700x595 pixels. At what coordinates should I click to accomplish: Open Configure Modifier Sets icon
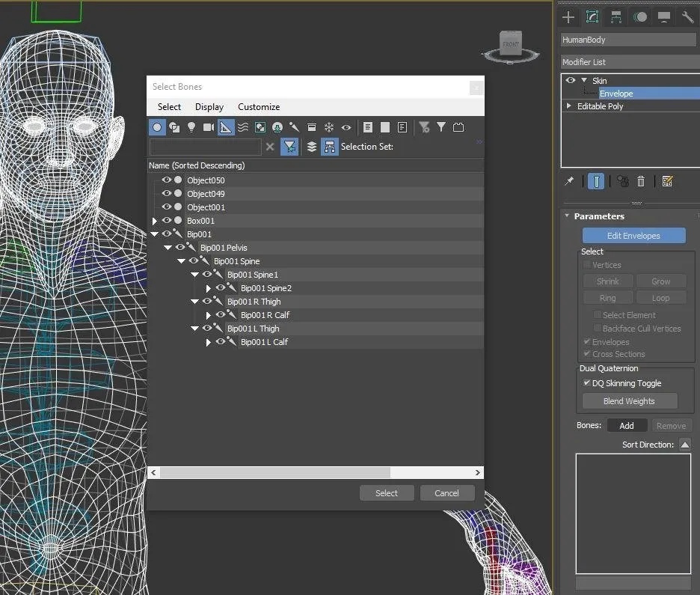pyautogui.click(x=667, y=181)
